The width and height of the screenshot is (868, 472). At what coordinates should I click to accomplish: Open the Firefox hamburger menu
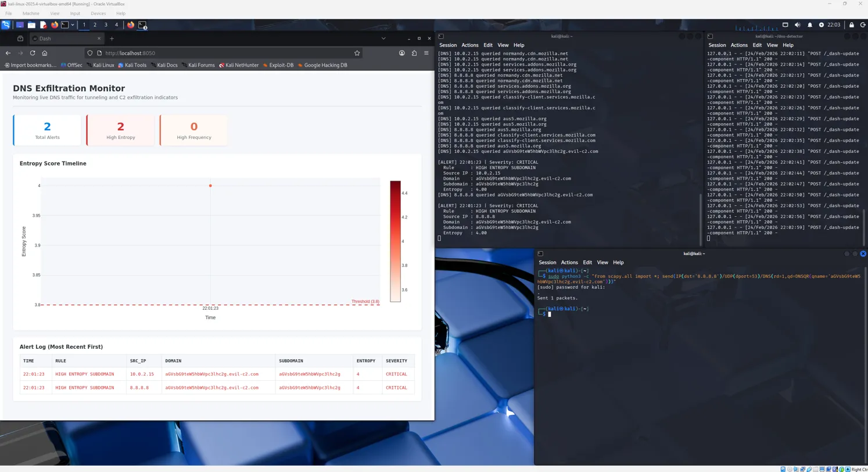tap(426, 53)
